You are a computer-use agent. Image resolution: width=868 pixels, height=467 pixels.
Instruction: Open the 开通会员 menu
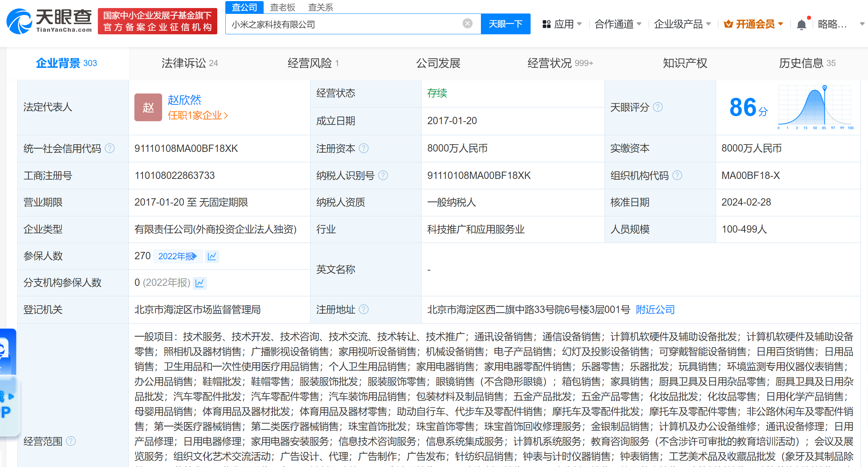tap(754, 24)
